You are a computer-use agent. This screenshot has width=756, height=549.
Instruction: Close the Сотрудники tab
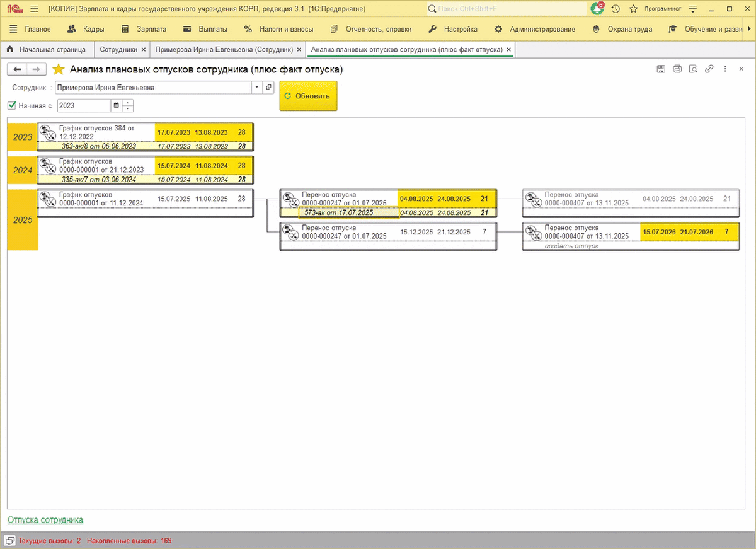[x=144, y=49]
